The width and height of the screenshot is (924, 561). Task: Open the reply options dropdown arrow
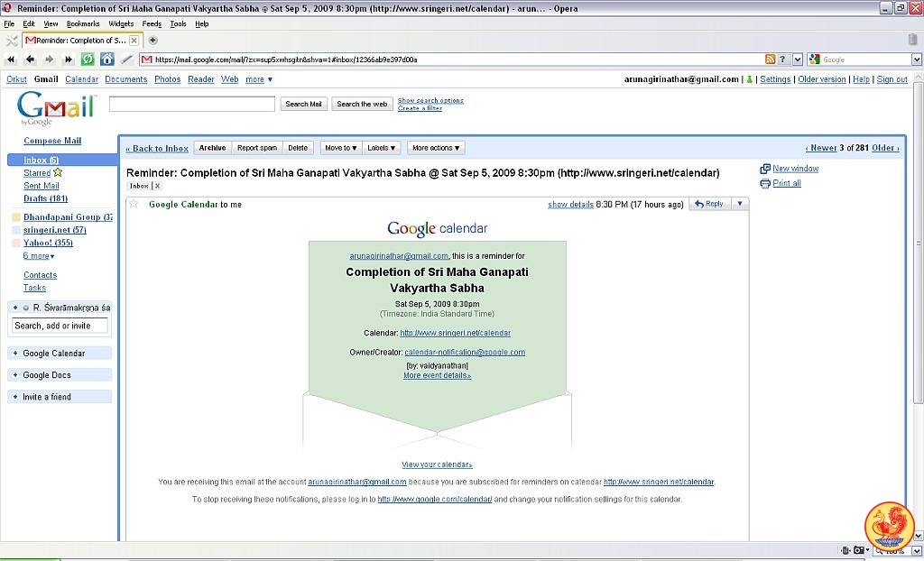(740, 204)
